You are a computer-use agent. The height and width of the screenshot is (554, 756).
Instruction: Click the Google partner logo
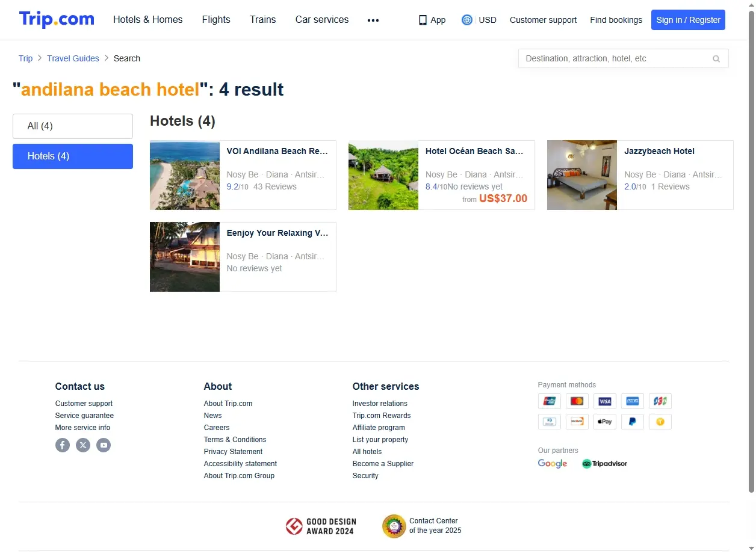pyautogui.click(x=553, y=464)
